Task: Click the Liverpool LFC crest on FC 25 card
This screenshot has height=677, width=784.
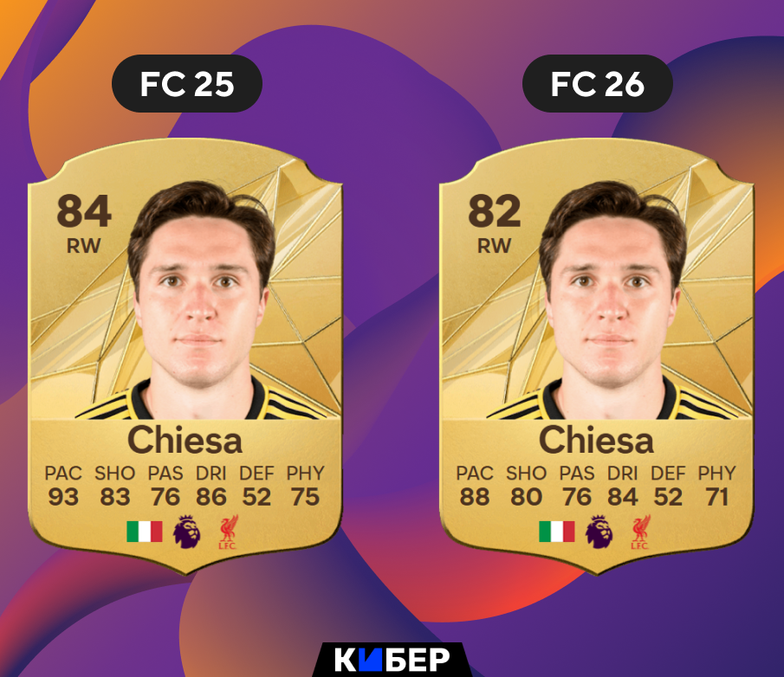Action: click(x=228, y=532)
